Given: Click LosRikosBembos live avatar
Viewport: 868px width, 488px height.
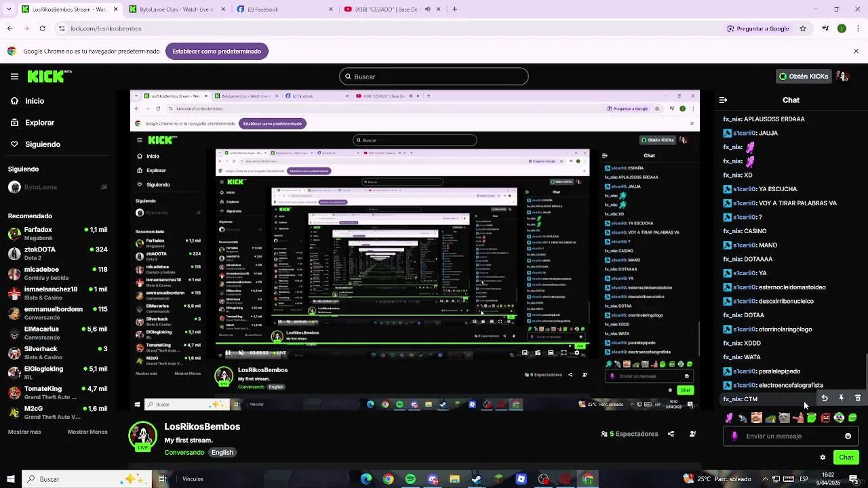Looking at the screenshot, I should pos(142,436).
